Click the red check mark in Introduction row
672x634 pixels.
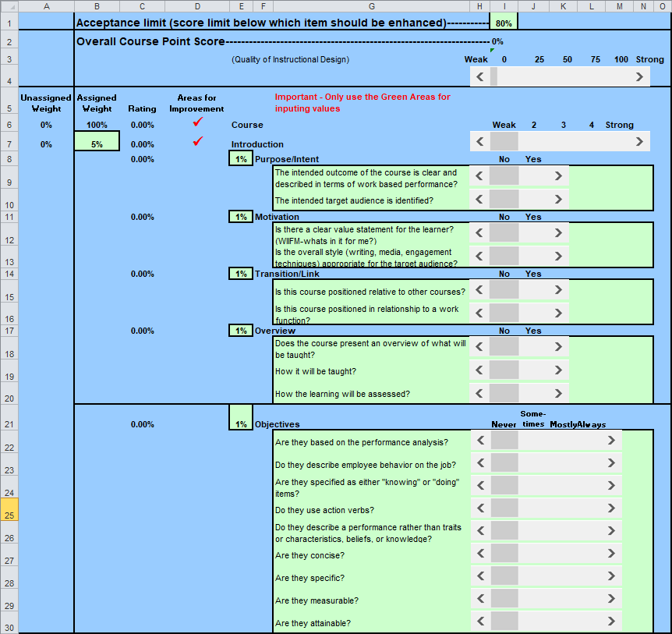tap(197, 141)
